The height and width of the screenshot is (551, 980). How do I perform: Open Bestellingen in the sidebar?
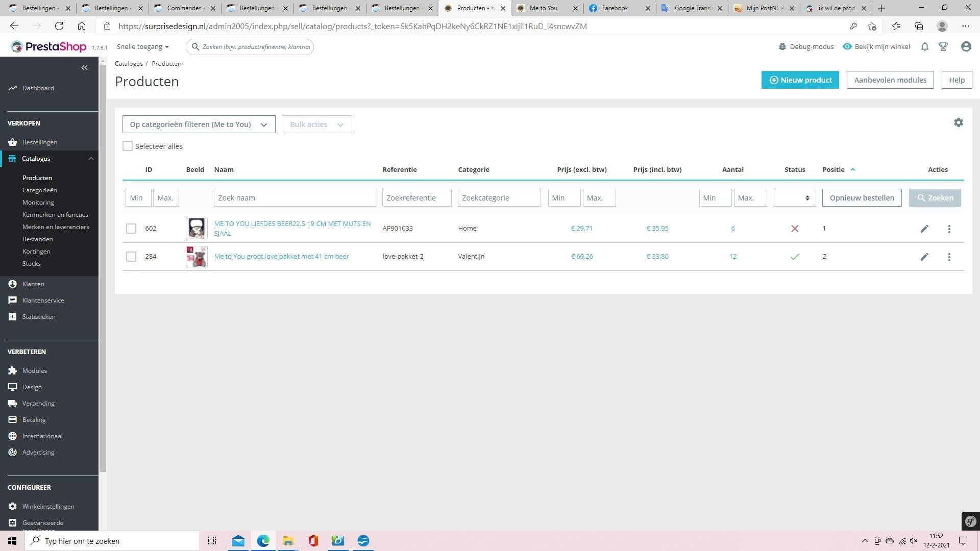[x=39, y=142]
